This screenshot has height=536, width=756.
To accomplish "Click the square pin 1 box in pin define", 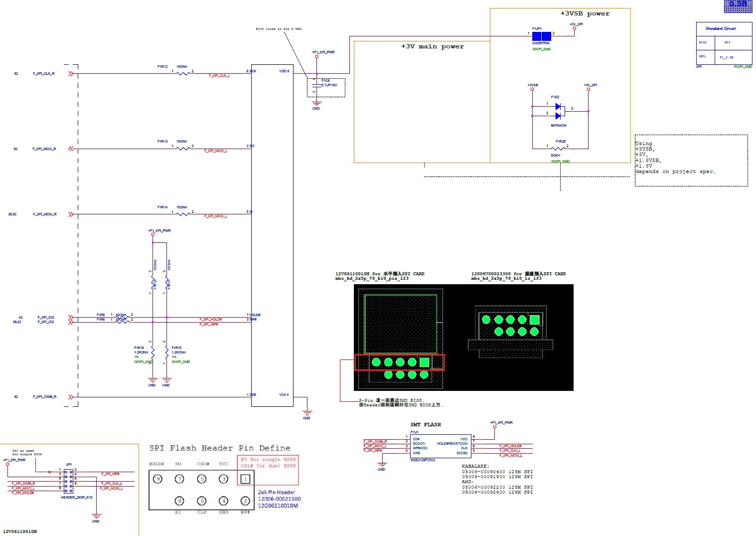I will pos(245,479).
